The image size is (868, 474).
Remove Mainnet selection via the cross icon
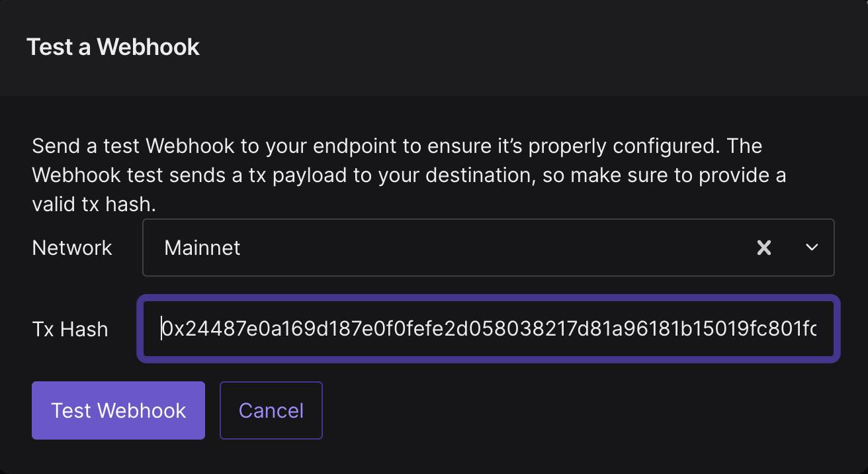coord(764,248)
